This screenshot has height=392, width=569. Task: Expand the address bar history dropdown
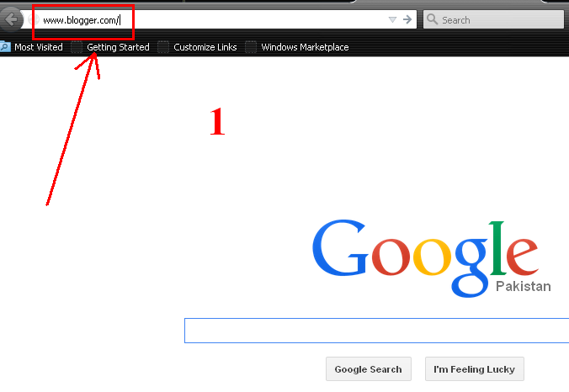pos(392,19)
